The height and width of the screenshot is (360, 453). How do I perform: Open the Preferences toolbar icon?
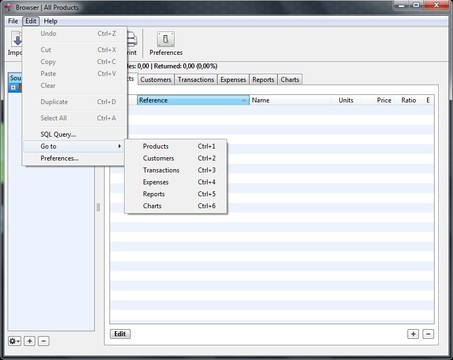pyautogui.click(x=166, y=43)
